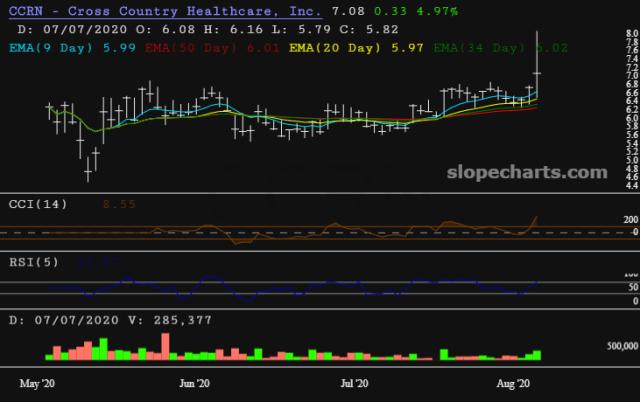Click the May '20 date axis label

tap(37, 382)
